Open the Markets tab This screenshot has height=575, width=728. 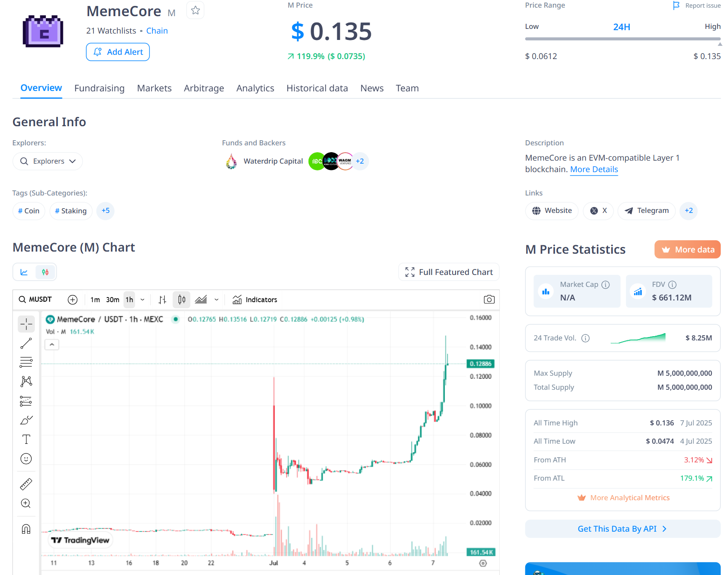point(154,88)
